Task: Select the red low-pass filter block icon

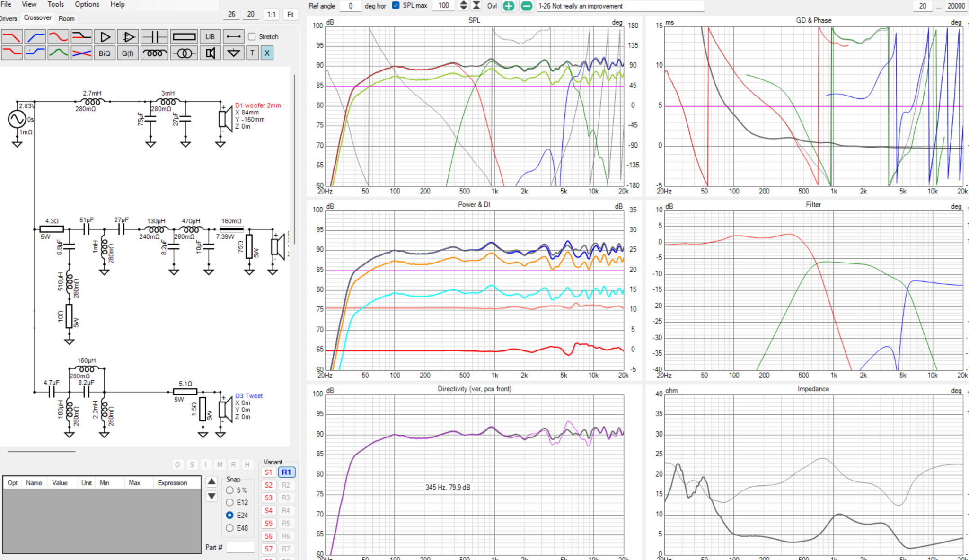Action: 12,36
